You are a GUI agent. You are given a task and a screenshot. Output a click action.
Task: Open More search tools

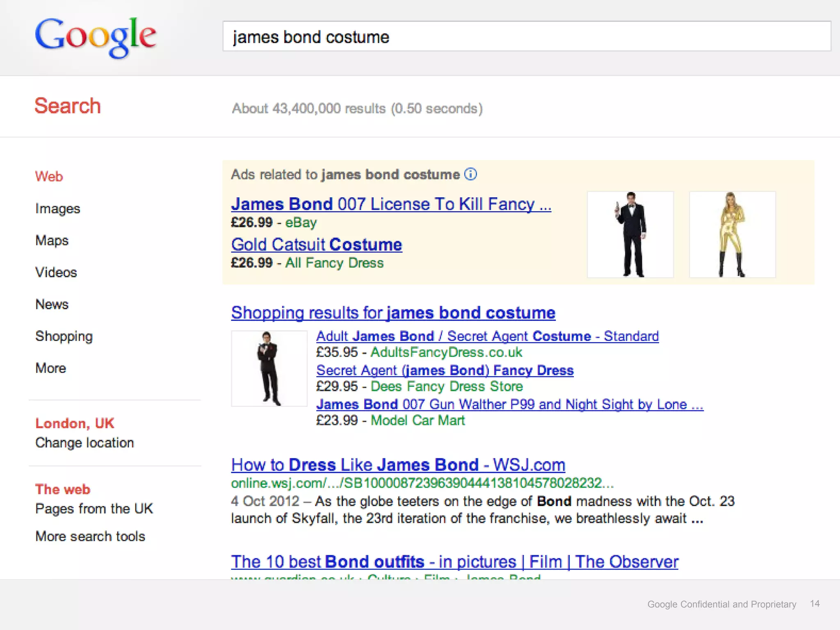[x=90, y=536]
